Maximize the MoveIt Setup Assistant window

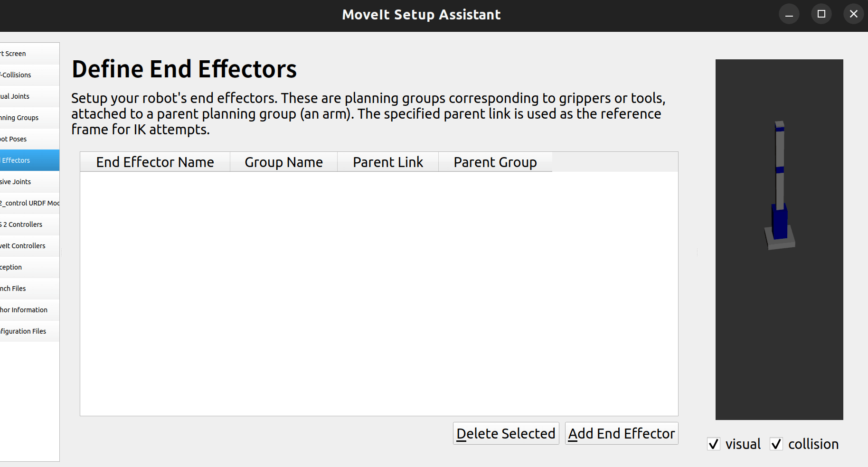point(821,14)
